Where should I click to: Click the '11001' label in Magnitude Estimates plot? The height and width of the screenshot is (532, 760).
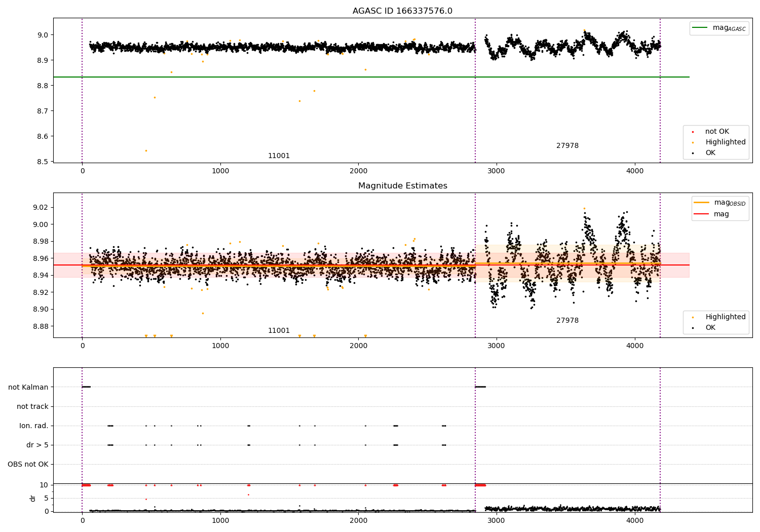[x=279, y=331]
